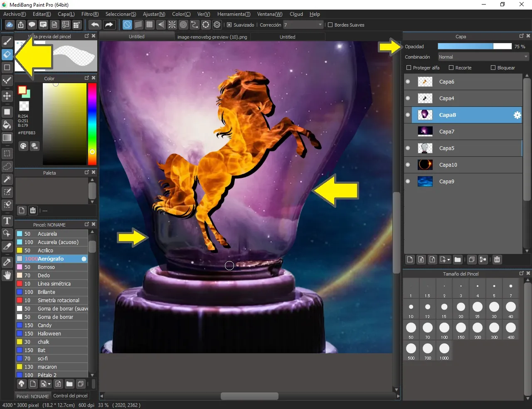
Task: Select the Text tool
Action: click(7, 221)
